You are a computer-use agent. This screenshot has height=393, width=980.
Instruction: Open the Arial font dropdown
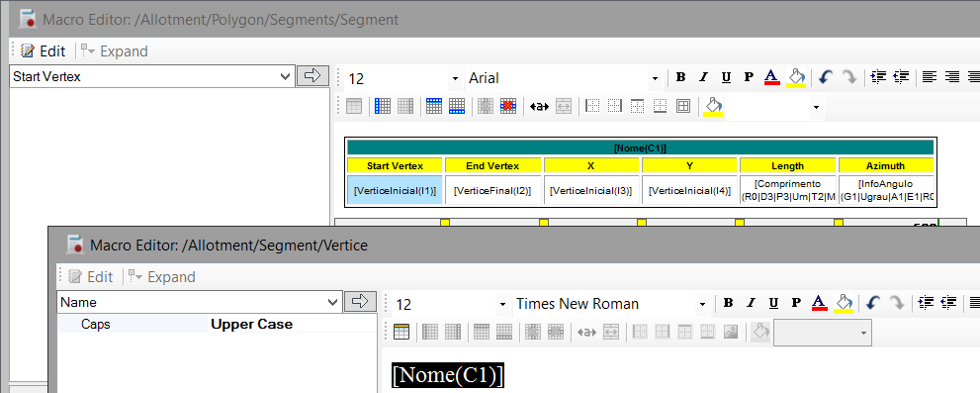pyautogui.click(x=655, y=79)
